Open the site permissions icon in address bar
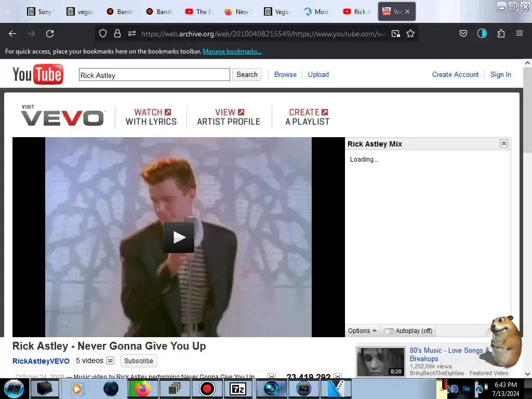Screen dimensions: 532x399 [132, 33]
